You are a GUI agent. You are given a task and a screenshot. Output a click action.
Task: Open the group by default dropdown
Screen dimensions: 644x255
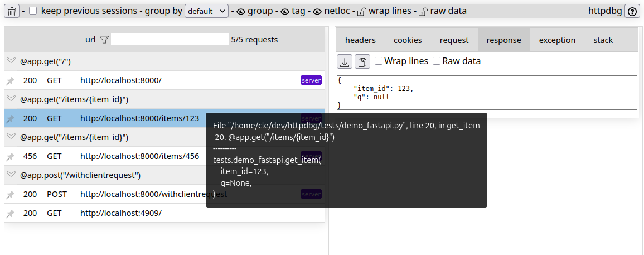click(207, 11)
